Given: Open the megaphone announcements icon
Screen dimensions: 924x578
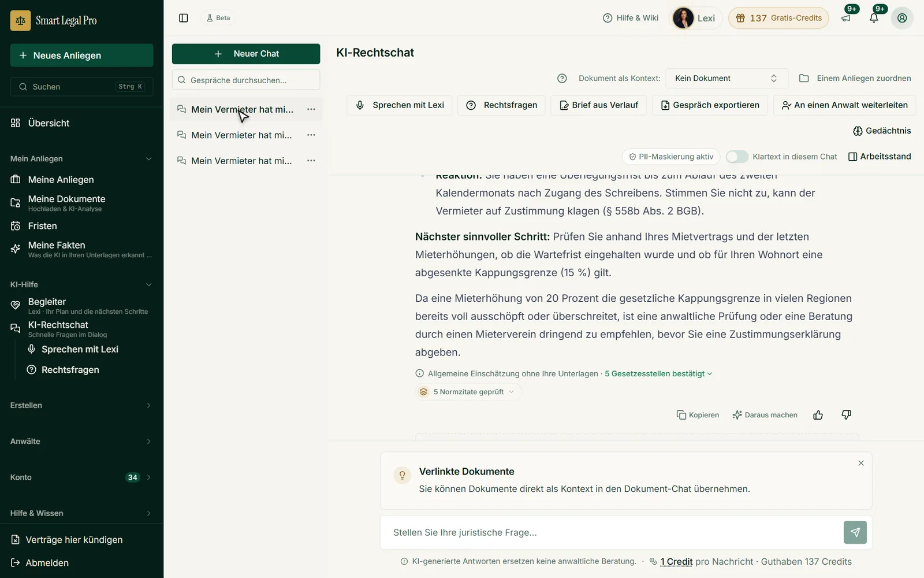Looking at the screenshot, I should click(x=846, y=18).
